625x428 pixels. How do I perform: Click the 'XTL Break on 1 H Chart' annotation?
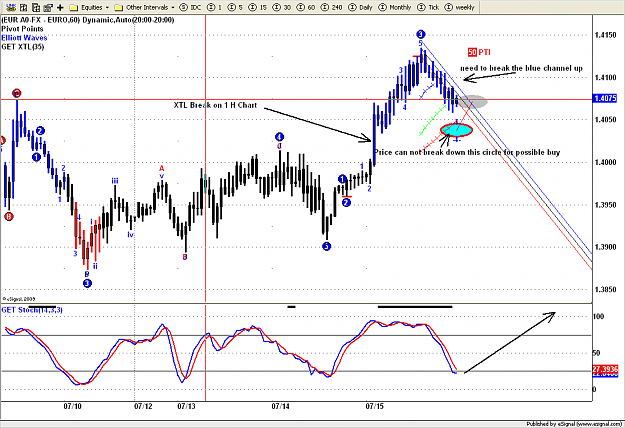pos(215,105)
